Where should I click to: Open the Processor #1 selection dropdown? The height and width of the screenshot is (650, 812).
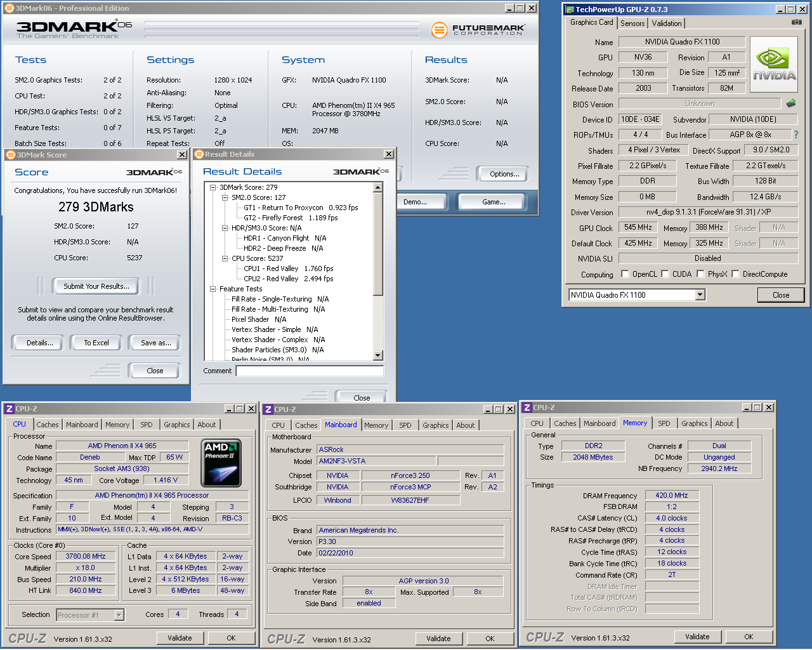point(119,614)
